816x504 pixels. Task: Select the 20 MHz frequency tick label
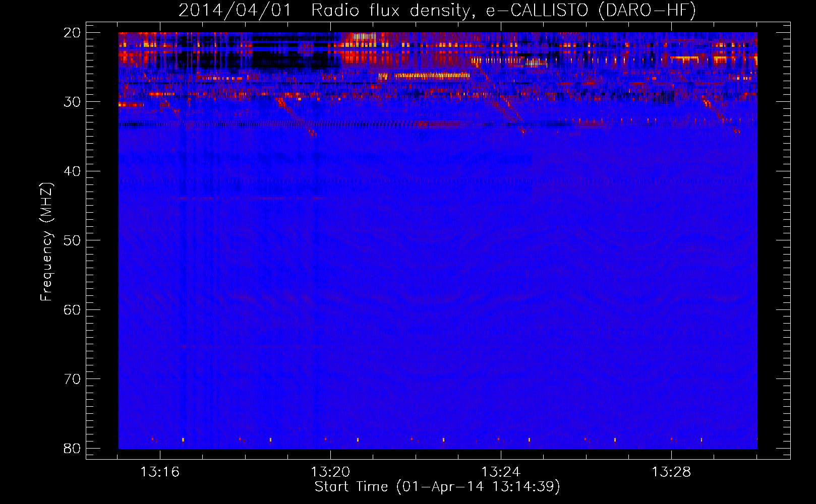[x=73, y=33]
